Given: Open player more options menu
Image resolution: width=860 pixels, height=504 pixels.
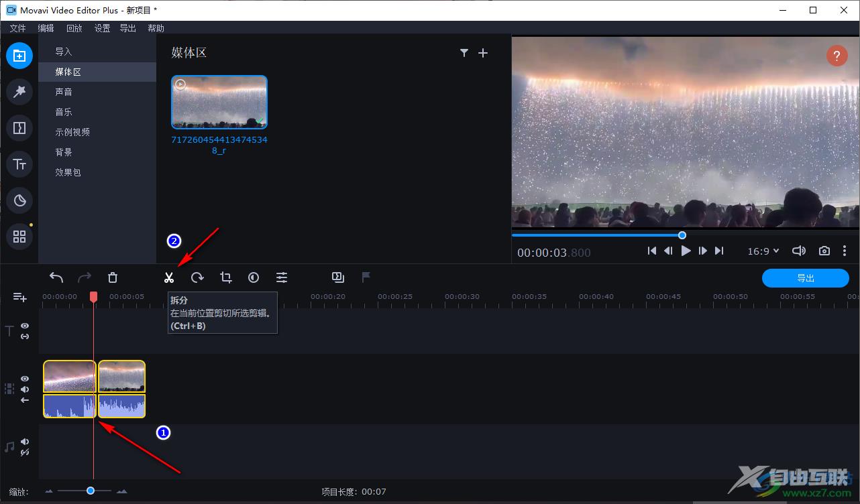Looking at the screenshot, I should pyautogui.click(x=845, y=251).
